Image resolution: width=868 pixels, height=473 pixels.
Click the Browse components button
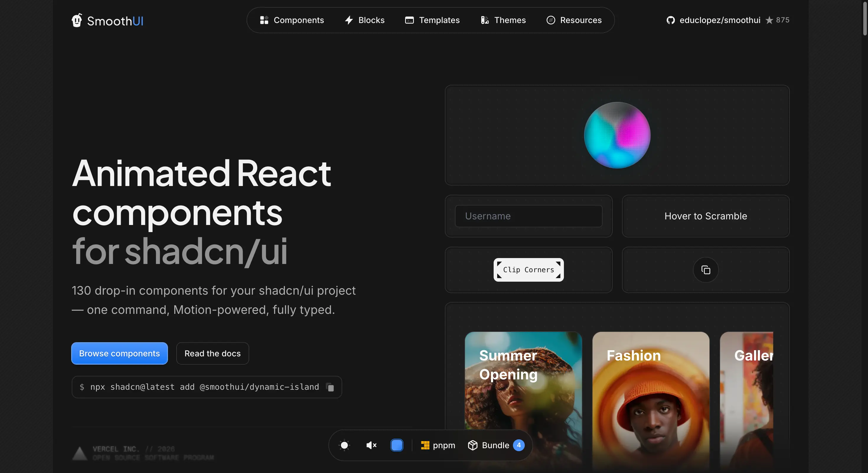(x=119, y=353)
